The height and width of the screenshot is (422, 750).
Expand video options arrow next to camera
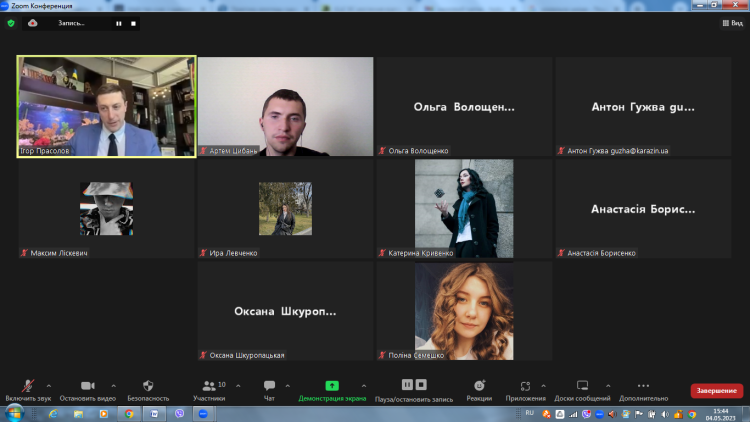pos(113,385)
